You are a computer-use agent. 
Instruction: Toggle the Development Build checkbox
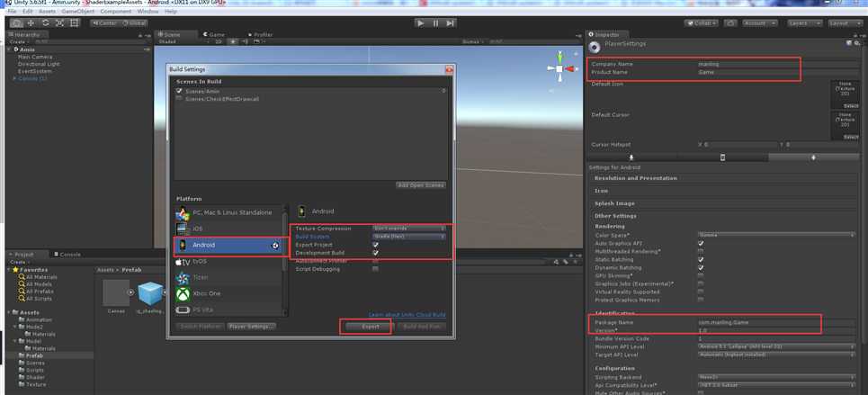375,253
